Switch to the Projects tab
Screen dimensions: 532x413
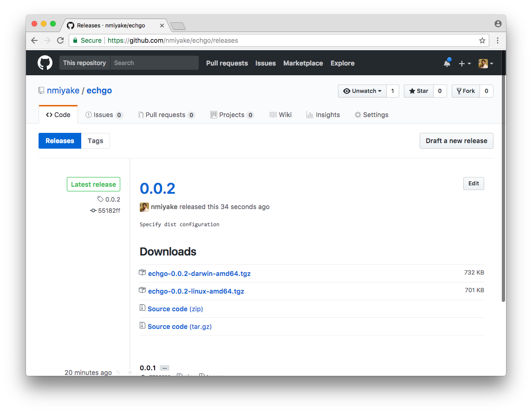coord(232,115)
